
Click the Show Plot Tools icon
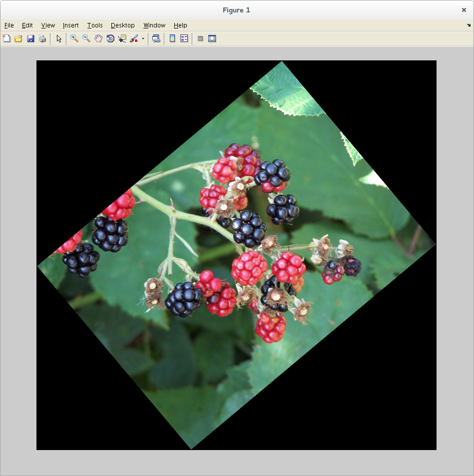coord(212,38)
